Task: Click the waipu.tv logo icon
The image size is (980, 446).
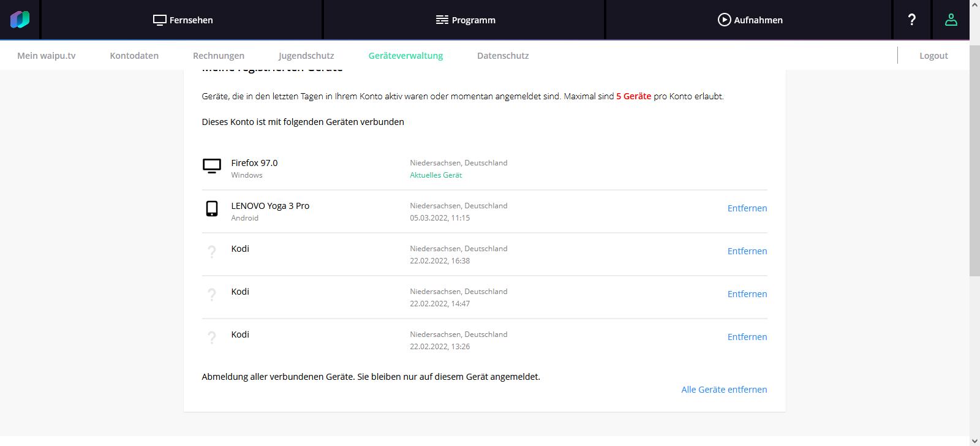Action: [x=20, y=20]
